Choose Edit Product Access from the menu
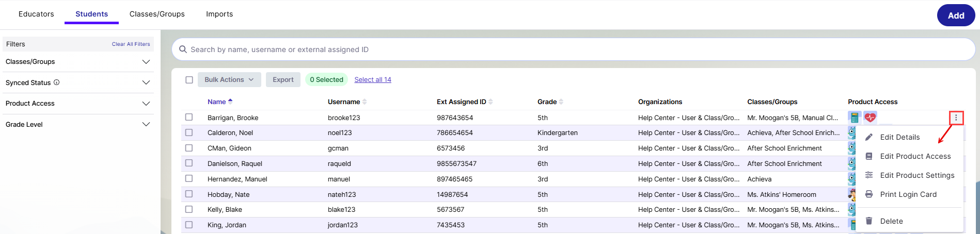Screen dimensions: 980x234 [915, 156]
